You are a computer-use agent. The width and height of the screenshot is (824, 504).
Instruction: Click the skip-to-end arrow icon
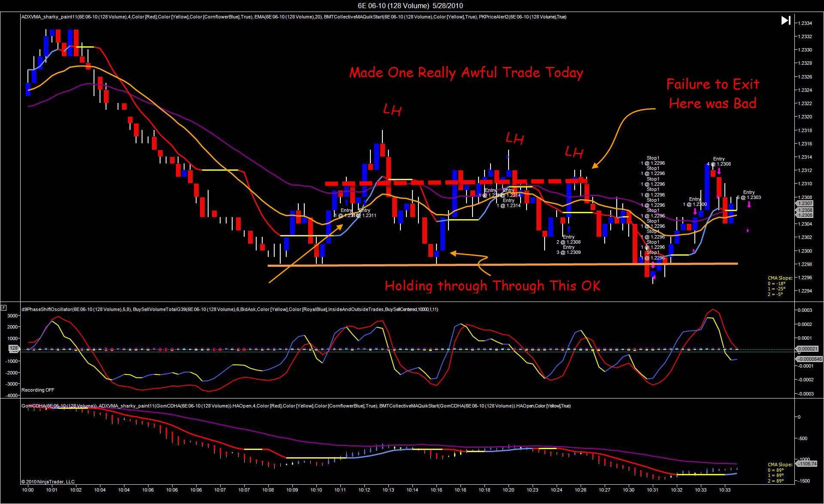click(786, 20)
